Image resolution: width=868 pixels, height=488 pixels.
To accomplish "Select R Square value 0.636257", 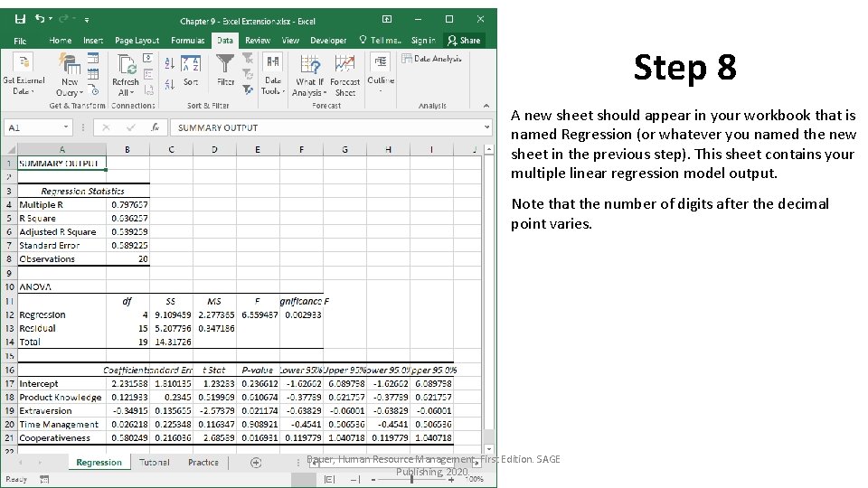I will (x=127, y=218).
